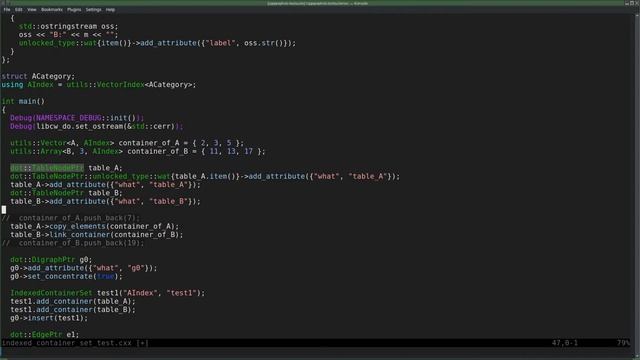This screenshot has height=360, width=640.
Task: Click 'dot::DigraphPtr g0;' line
Action: pos(51,260)
